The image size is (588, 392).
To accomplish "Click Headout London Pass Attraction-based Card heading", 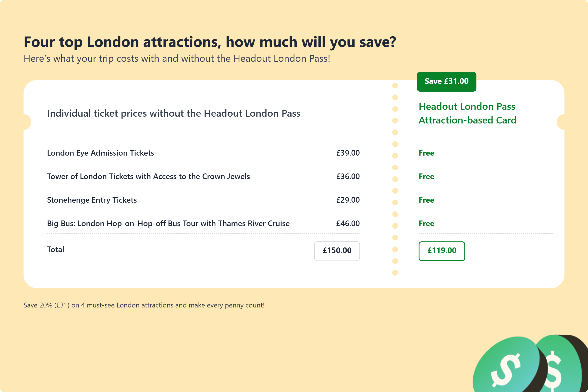I will click(467, 113).
